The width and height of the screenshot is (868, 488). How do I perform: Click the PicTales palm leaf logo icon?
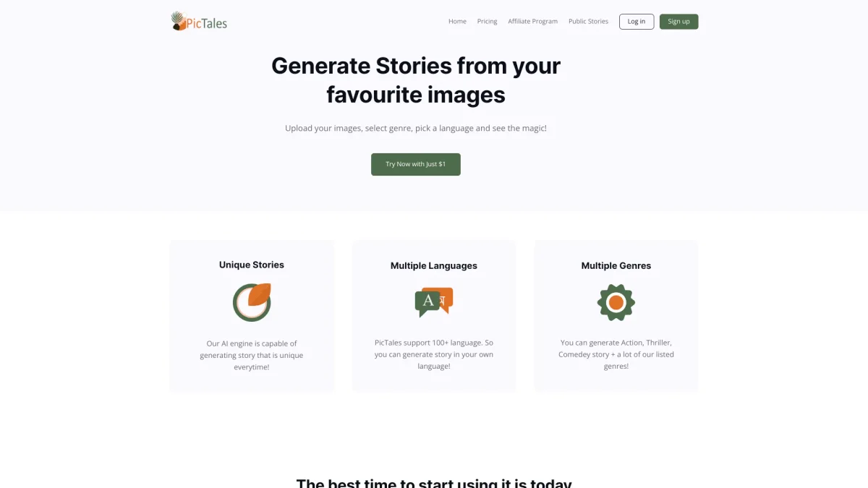tap(178, 21)
